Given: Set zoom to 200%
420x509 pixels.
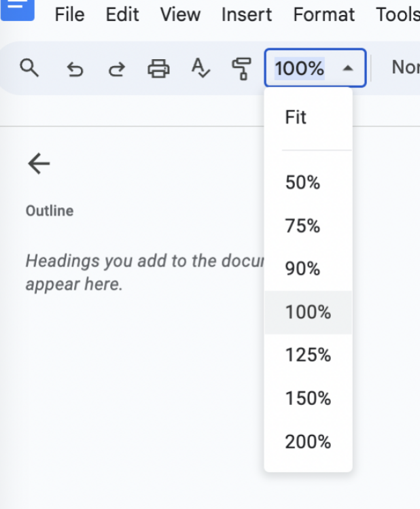Looking at the screenshot, I should pos(309,442).
